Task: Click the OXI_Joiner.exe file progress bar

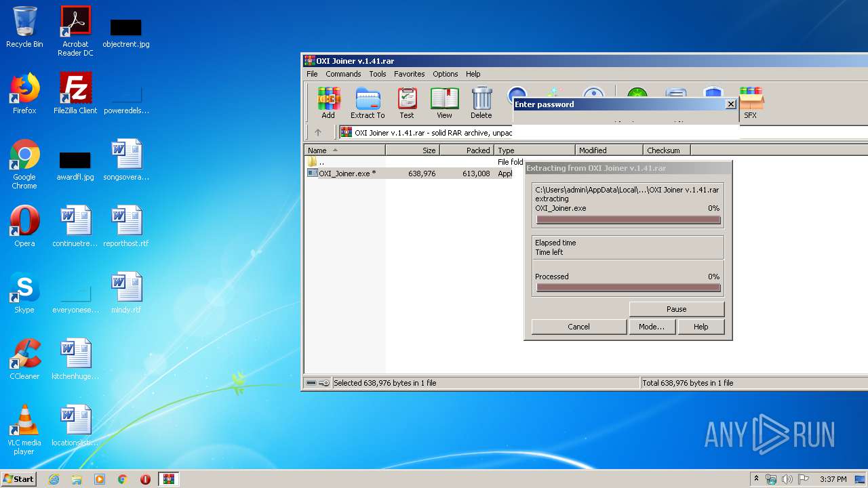Action: coord(628,220)
